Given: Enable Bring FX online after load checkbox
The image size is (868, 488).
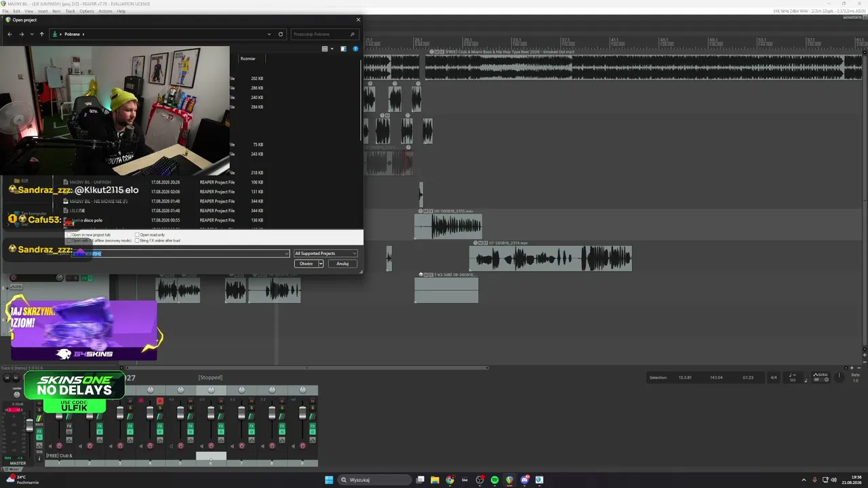Looking at the screenshot, I should 137,241.
